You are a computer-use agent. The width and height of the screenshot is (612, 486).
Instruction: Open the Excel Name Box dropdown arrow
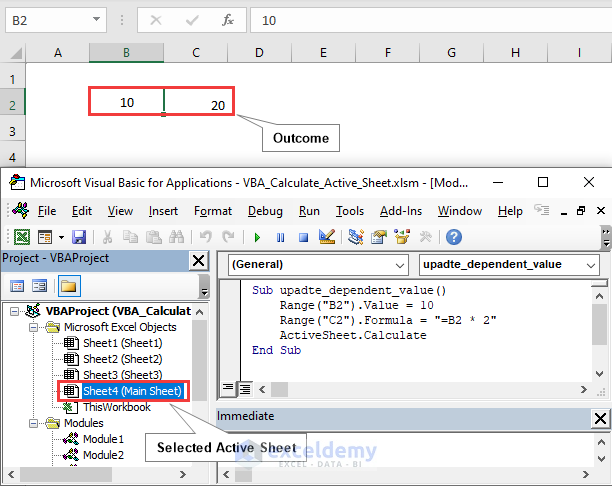(x=96, y=20)
